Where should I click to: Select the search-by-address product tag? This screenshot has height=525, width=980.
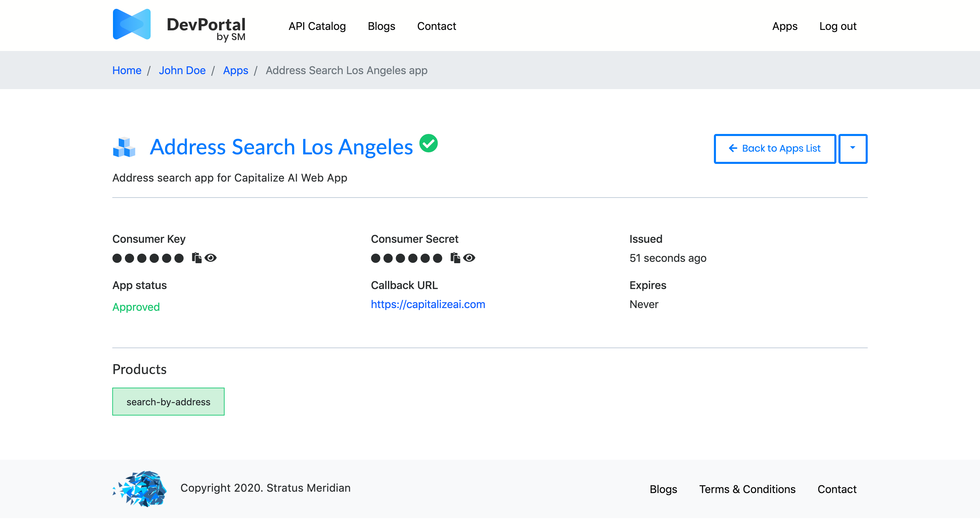(168, 401)
